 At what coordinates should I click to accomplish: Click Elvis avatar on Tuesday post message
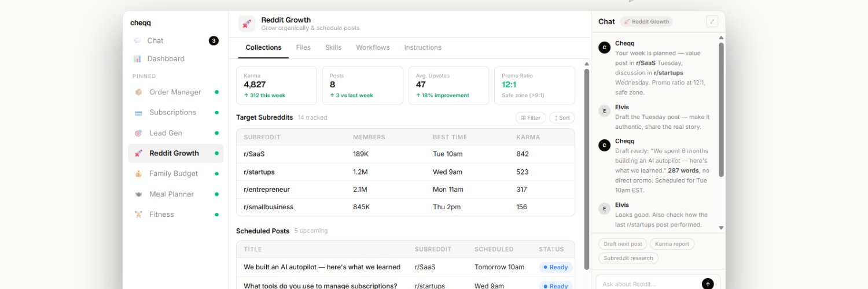coord(604,111)
